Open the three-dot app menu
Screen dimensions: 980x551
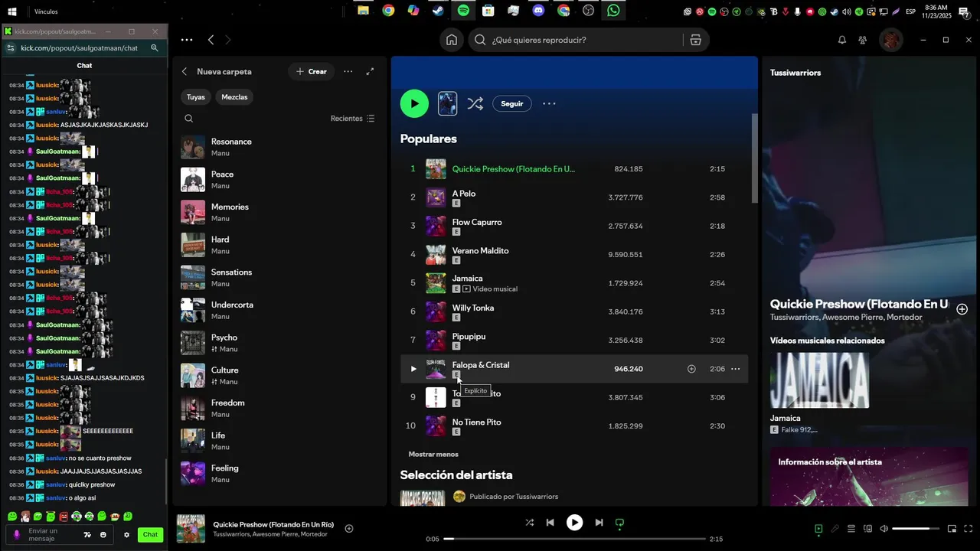187,40
